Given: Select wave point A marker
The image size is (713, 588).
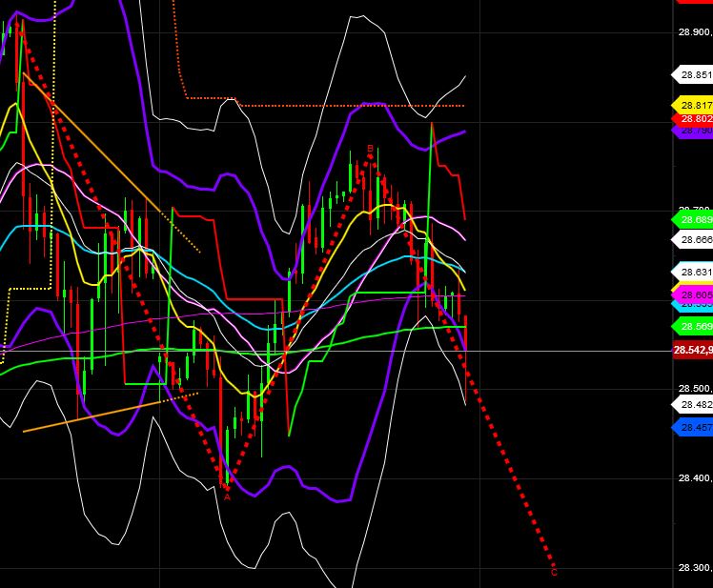Looking at the screenshot, I should (227, 496).
